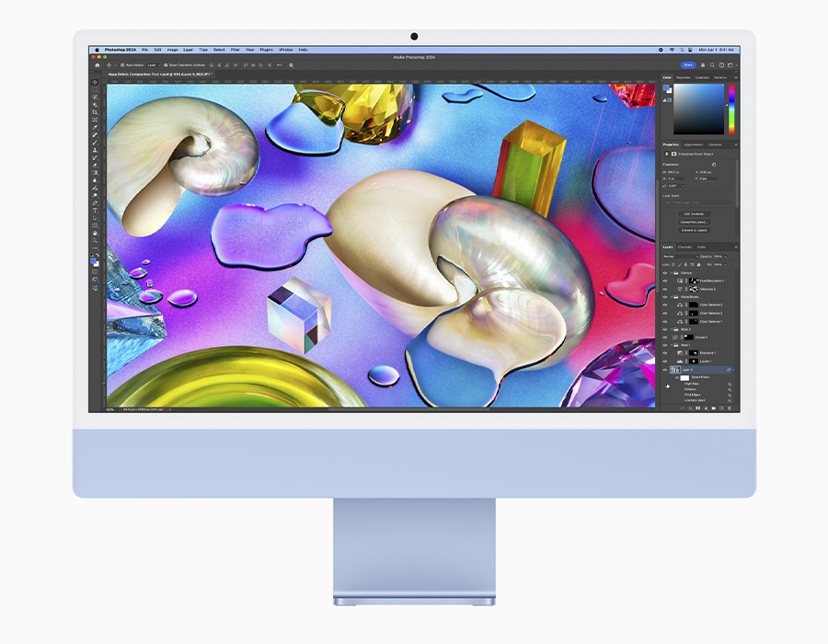Select the Pen tool
This screenshot has height=644, width=828.
95,202
